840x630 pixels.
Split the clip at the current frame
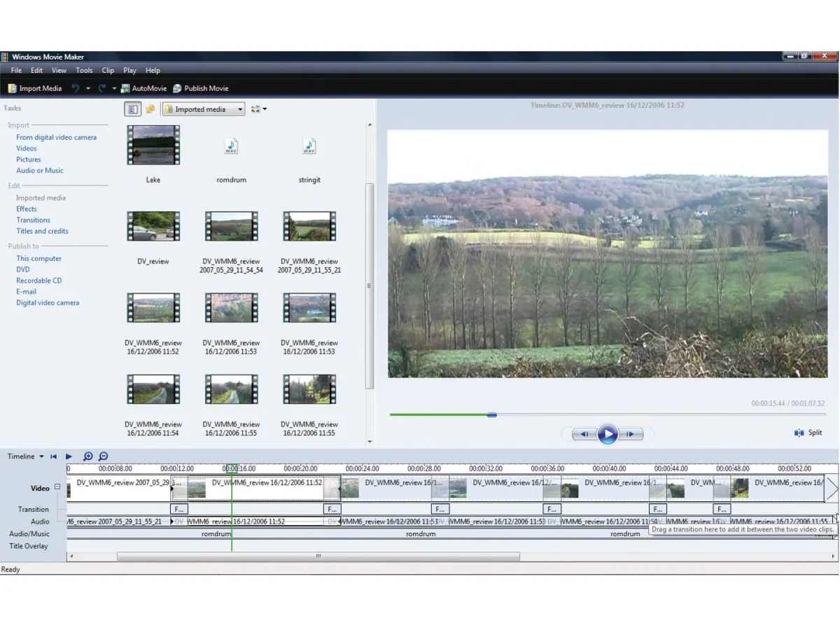[x=808, y=433]
